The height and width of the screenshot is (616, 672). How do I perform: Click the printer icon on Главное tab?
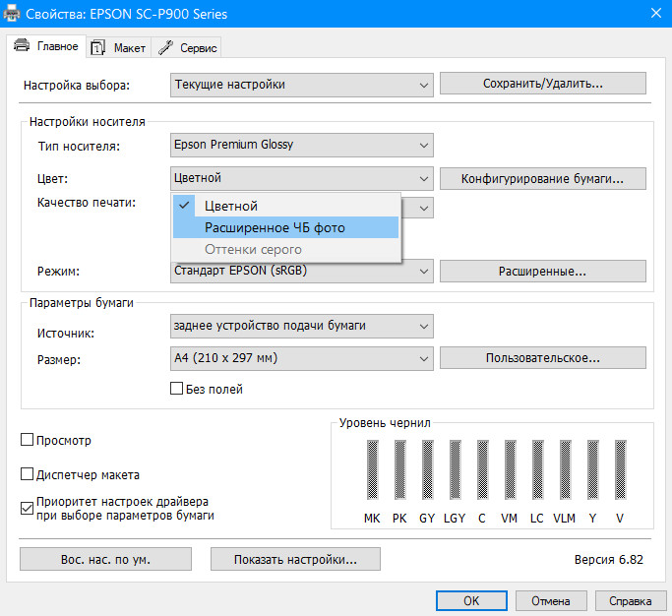click(x=22, y=45)
